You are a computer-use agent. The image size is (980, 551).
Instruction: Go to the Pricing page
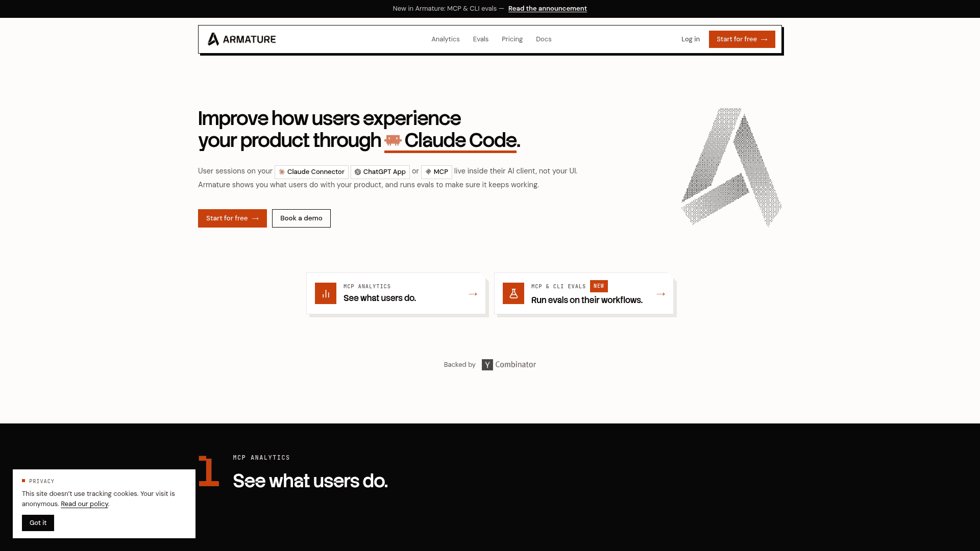tap(512, 39)
